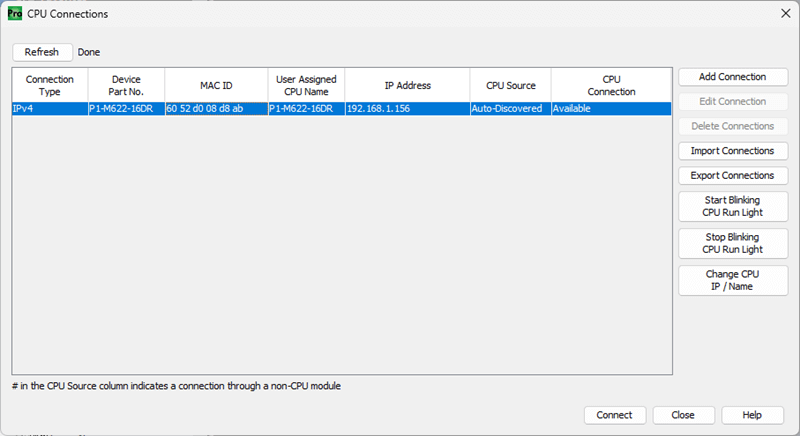Click the Device Part No. column header
Image resolution: width=800 pixels, height=436 pixels.
point(126,85)
